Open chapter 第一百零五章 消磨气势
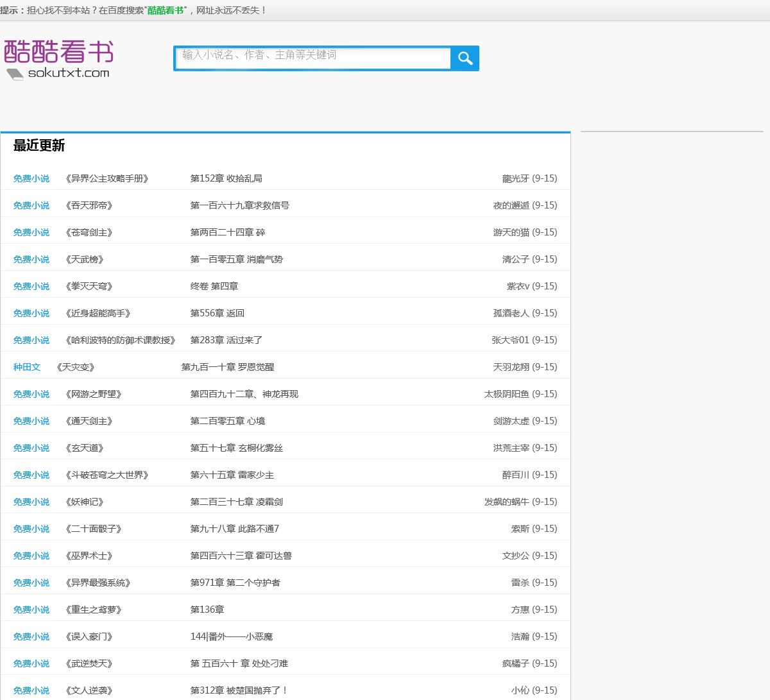 (x=237, y=259)
